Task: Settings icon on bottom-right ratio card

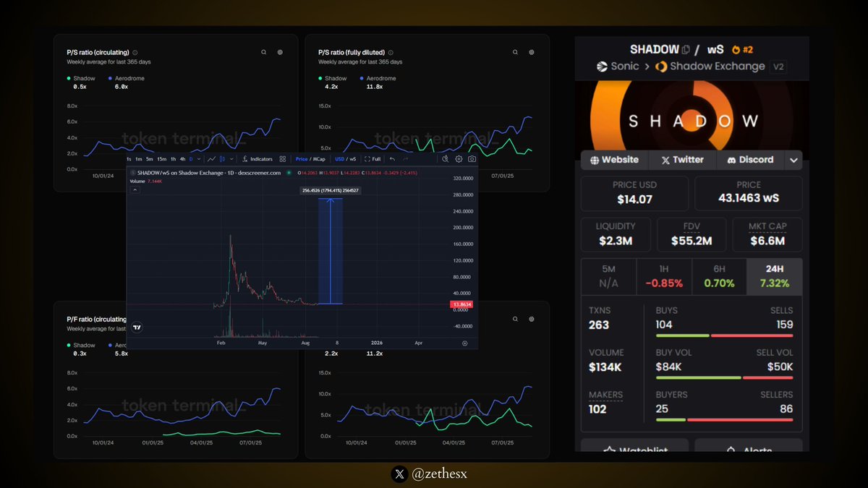Action: tap(532, 319)
